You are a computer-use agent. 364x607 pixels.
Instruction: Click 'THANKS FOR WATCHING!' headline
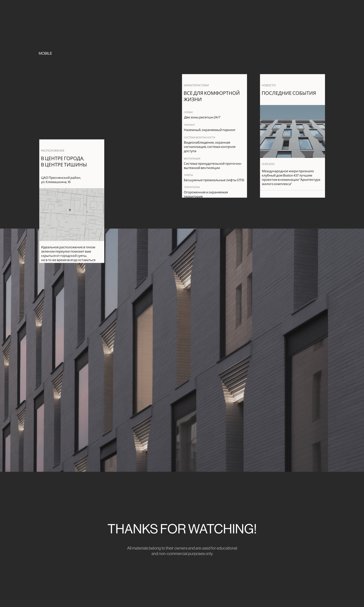pyautogui.click(x=182, y=529)
